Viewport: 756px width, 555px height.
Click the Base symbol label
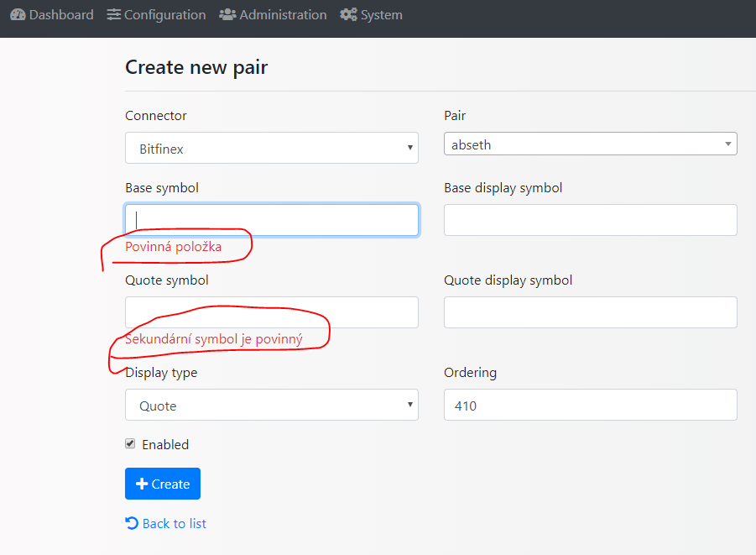[x=162, y=188]
